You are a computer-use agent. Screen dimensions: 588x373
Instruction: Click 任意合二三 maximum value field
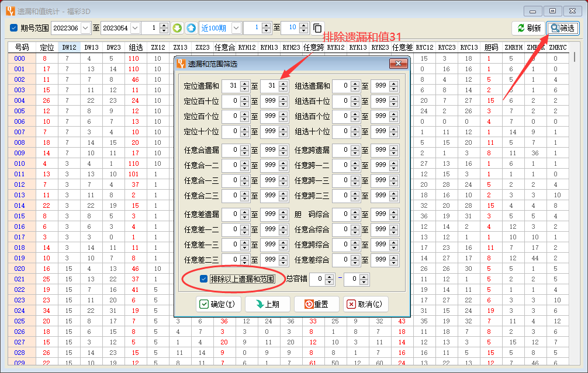coord(269,196)
